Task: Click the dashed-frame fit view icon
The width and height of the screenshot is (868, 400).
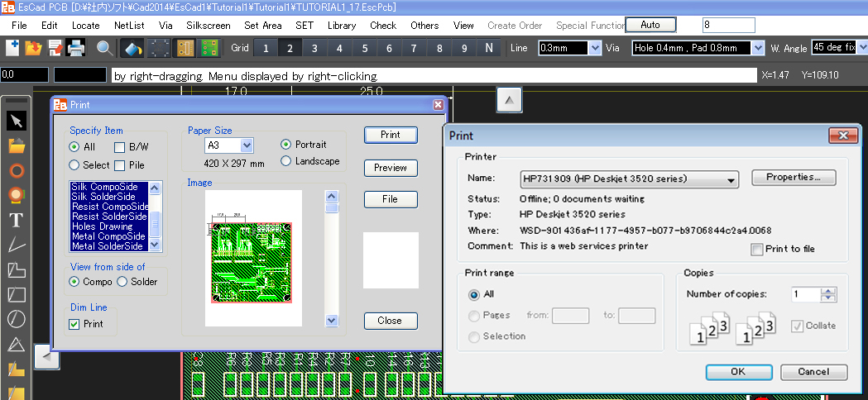Action: [x=160, y=48]
